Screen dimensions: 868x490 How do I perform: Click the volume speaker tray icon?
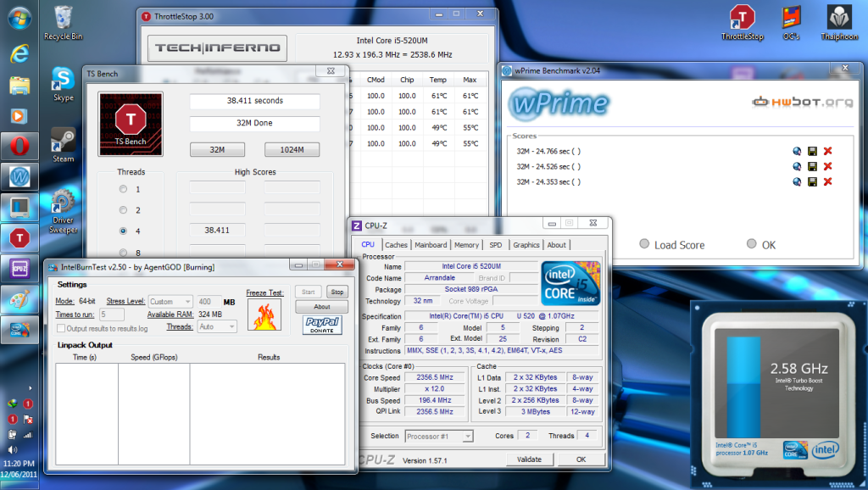(x=12, y=450)
